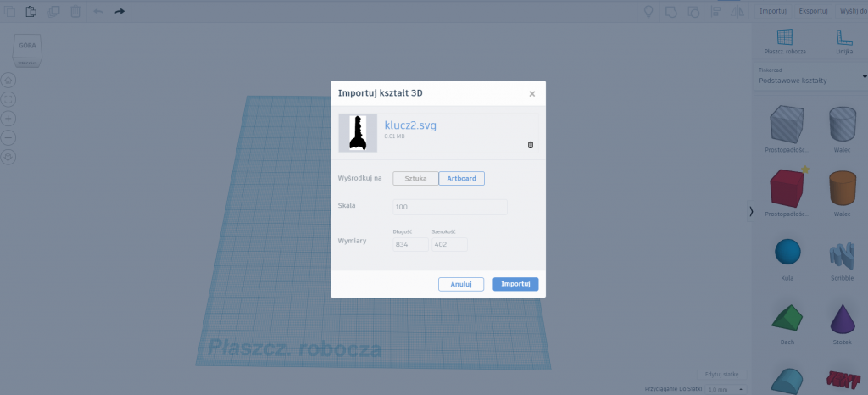This screenshot has width=868, height=395.
Task: Click the Paste clipboard icon
Action: pyautogui.click(x=31, y=11)
